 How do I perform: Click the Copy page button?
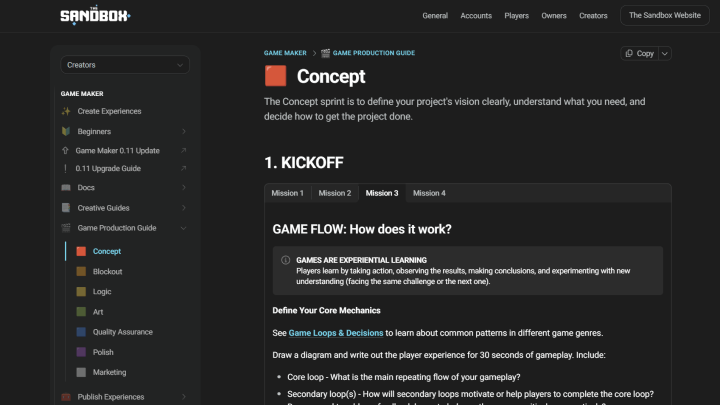point(640,53)
